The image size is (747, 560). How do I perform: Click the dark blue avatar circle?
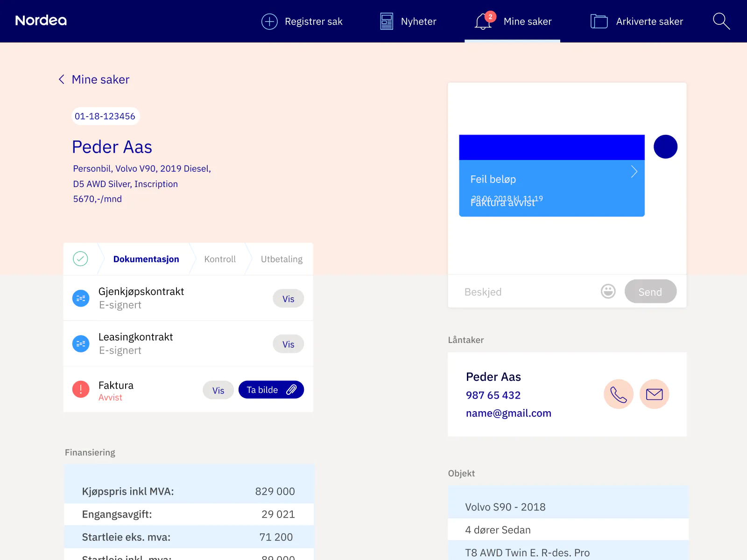point(665,147)
